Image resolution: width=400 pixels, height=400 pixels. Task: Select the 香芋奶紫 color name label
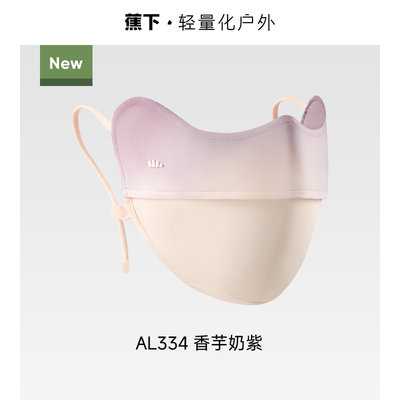point(228,343)
